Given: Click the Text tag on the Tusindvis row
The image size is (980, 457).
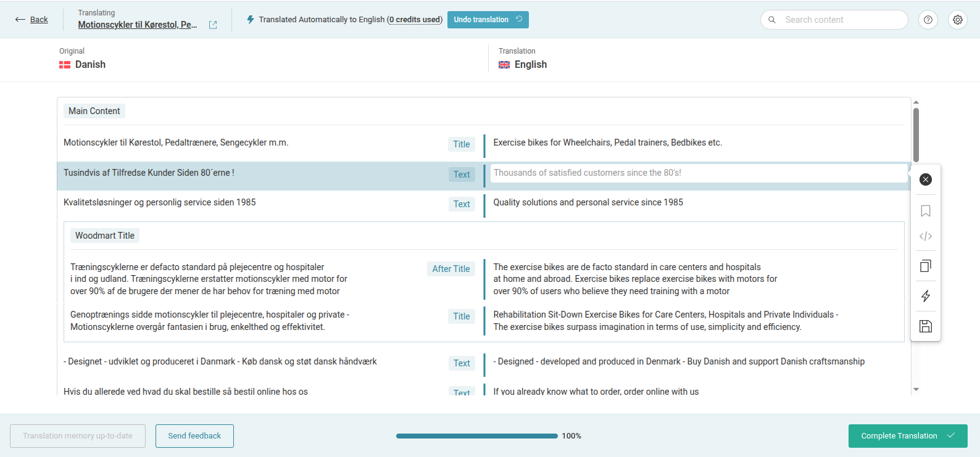Looking at the screenshot, I should 462,175.
